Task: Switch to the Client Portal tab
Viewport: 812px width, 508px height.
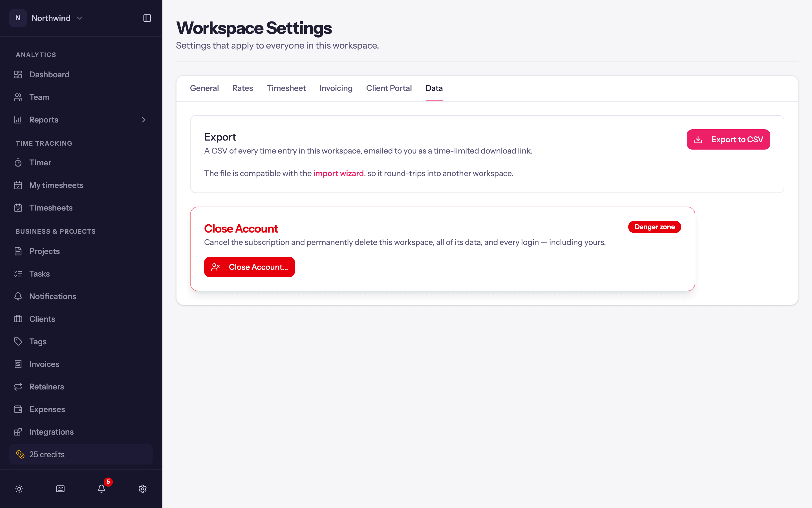Action: 389,88
